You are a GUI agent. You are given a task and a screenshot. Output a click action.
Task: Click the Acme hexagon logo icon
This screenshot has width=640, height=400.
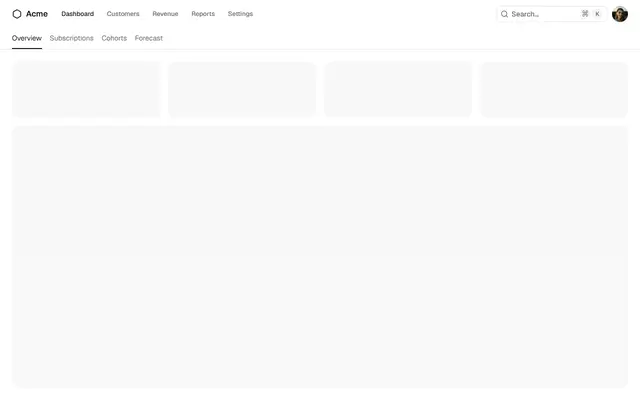[17, 14]
